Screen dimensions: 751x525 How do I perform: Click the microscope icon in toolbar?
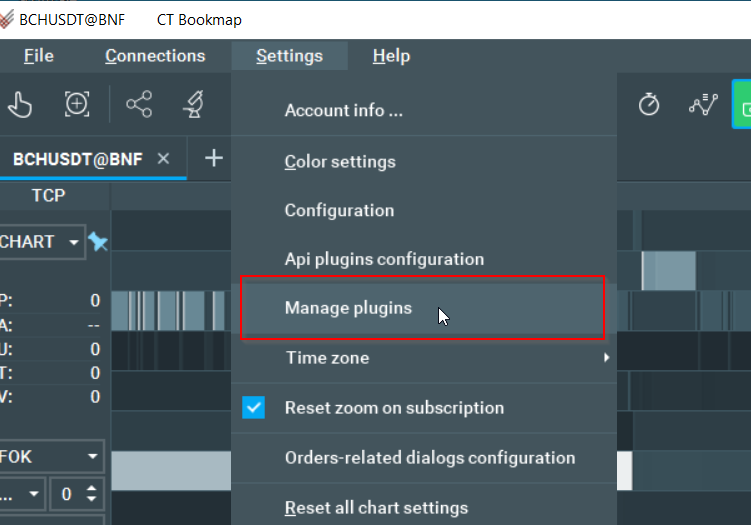tap(194, 104)
